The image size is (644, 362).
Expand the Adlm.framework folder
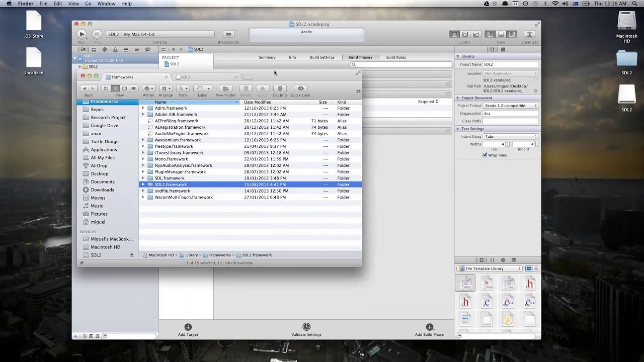[x=143, y=108]
